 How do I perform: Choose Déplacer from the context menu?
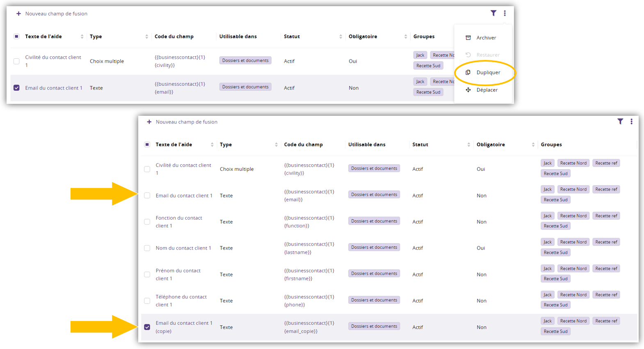[487, 90]
